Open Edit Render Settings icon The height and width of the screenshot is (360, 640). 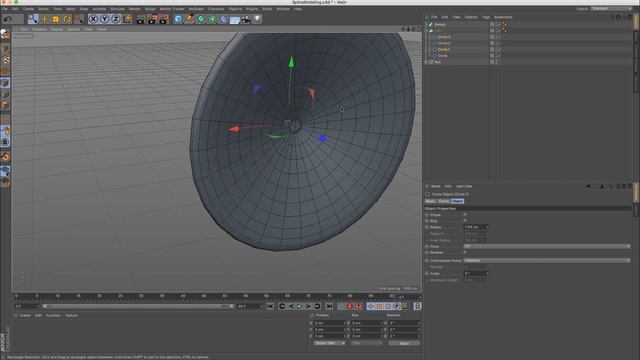click(164, 19)
